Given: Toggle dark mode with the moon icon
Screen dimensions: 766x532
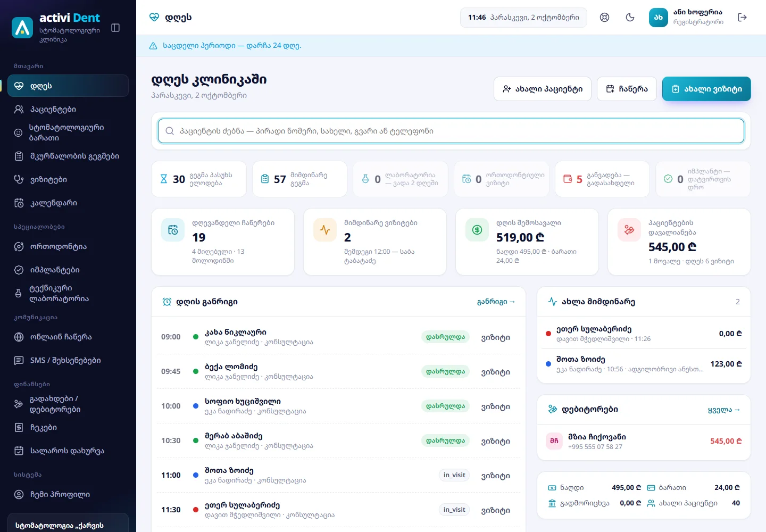Looking at the screenshot, I should tap(630, 17).
